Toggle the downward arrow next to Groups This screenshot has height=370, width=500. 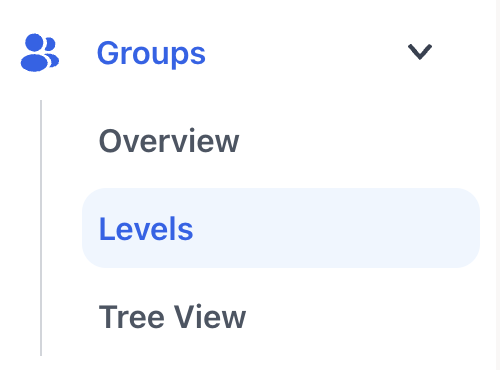420,52
